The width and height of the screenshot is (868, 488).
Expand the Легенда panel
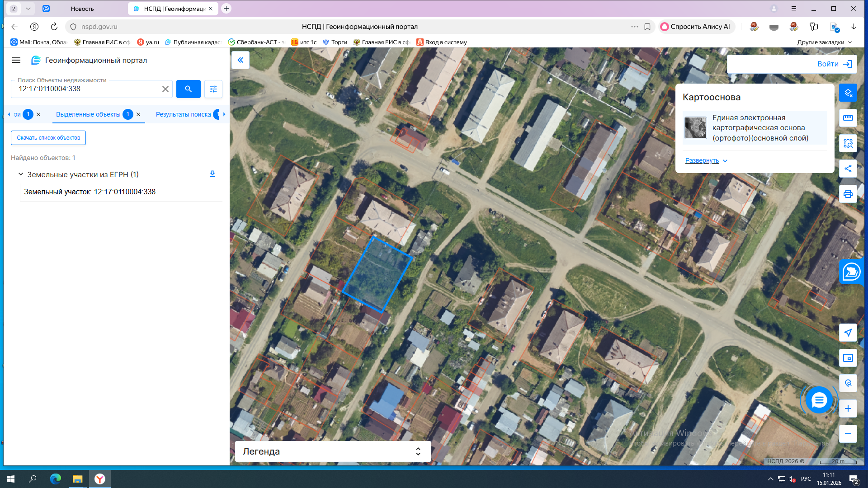418,451
